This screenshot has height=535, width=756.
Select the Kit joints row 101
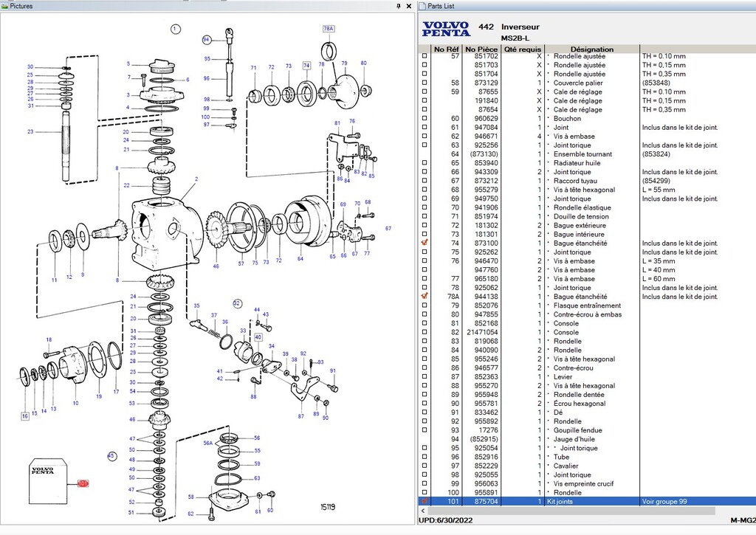tap(587, 501)
